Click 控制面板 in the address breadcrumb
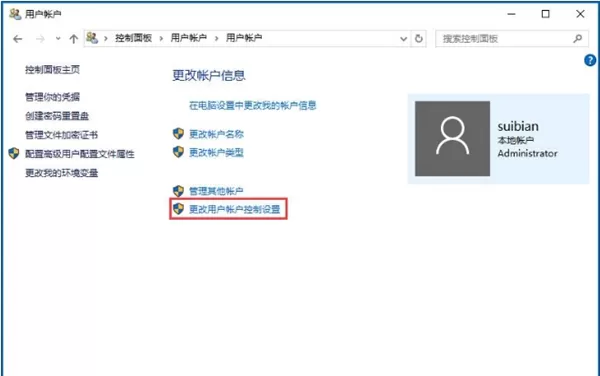Screen dimensions: 600x376 [x=134, y=38]
